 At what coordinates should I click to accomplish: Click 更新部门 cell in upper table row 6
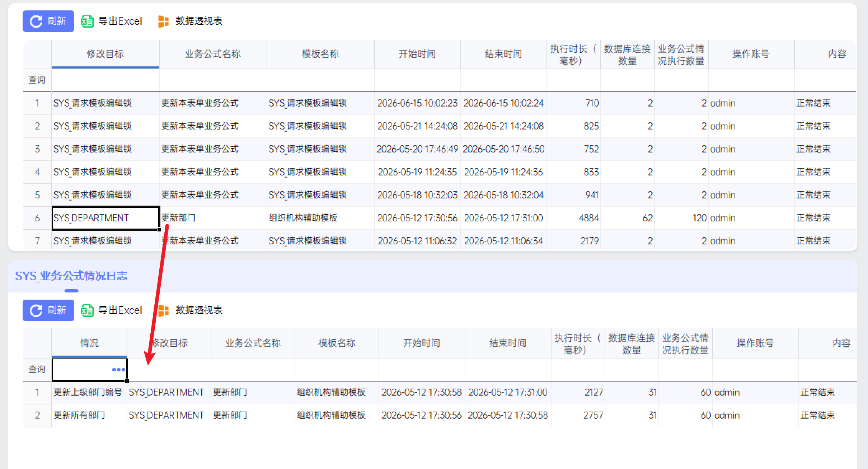pos(213,218)
